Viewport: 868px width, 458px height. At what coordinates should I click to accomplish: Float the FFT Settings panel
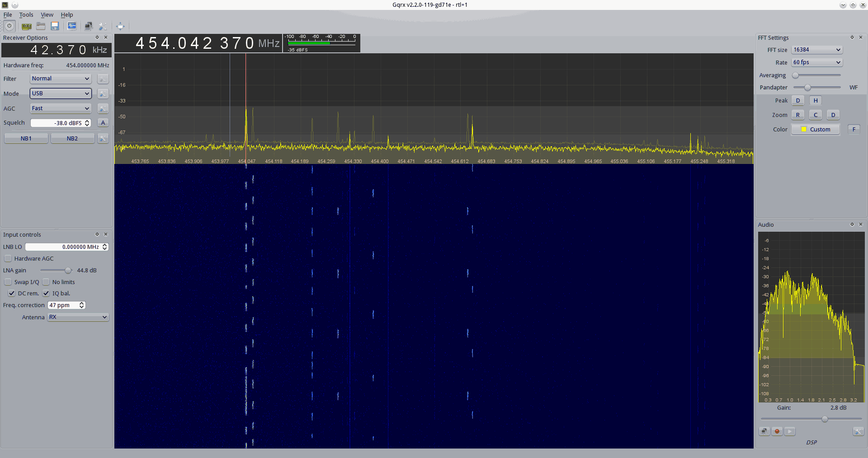(852, 37)
